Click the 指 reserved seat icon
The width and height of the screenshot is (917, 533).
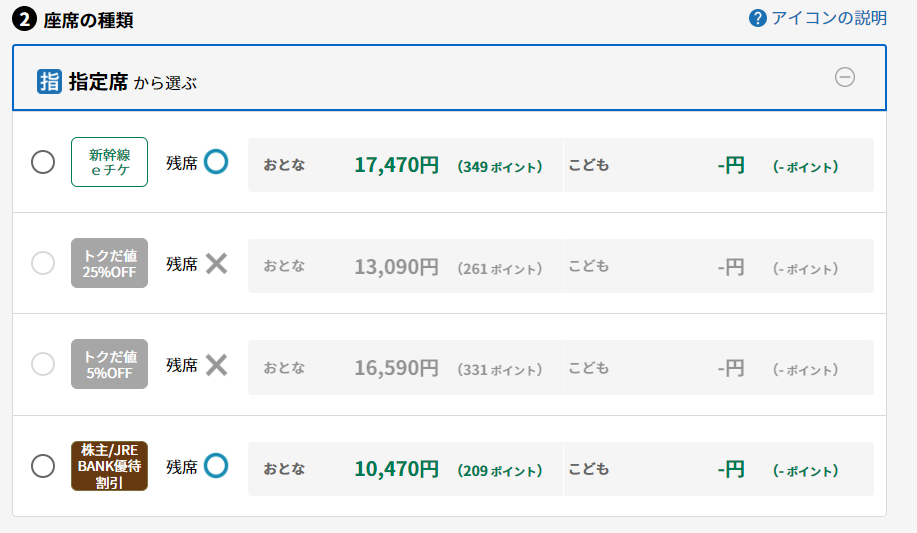(x=49, y=81)
